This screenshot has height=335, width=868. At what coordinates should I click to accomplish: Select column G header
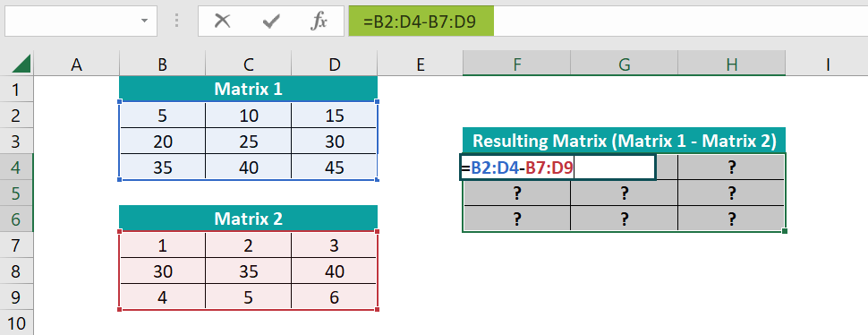(x=624, y=64)
